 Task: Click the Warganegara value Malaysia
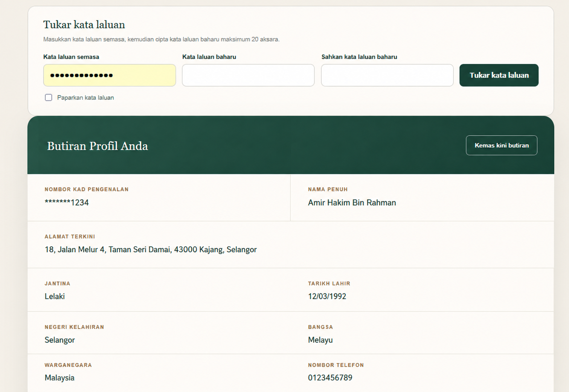pos(59,378)
